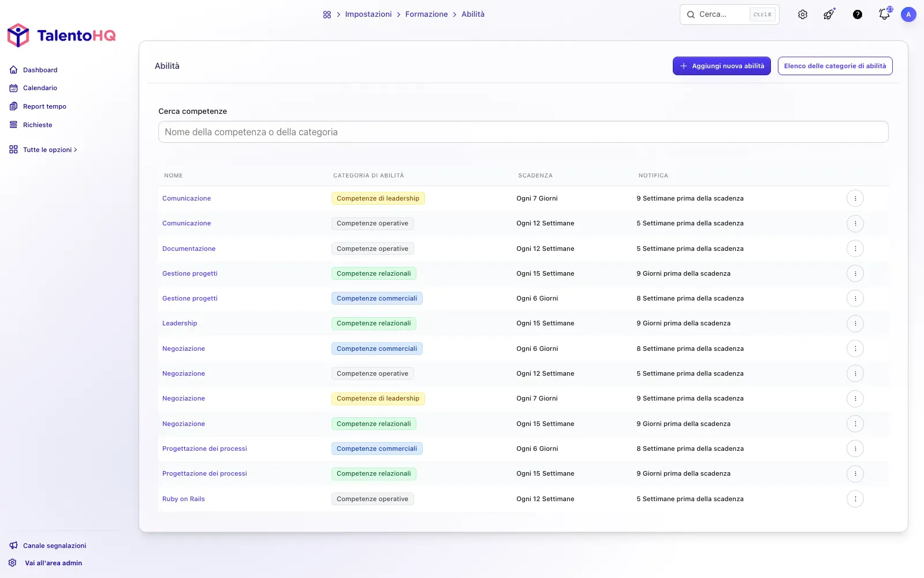Open the help question mark icon
Screen dimensions: 924x578
[x=858, y=14]
